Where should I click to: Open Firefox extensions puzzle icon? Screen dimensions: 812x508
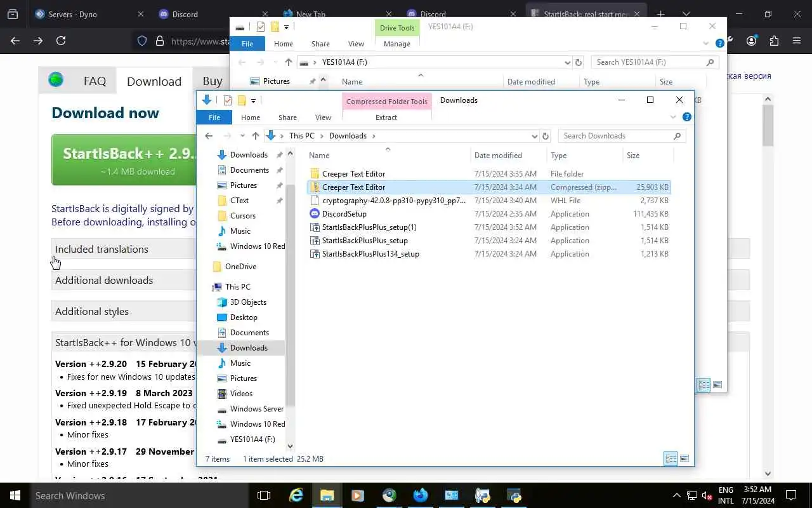(x=774, y=41)
